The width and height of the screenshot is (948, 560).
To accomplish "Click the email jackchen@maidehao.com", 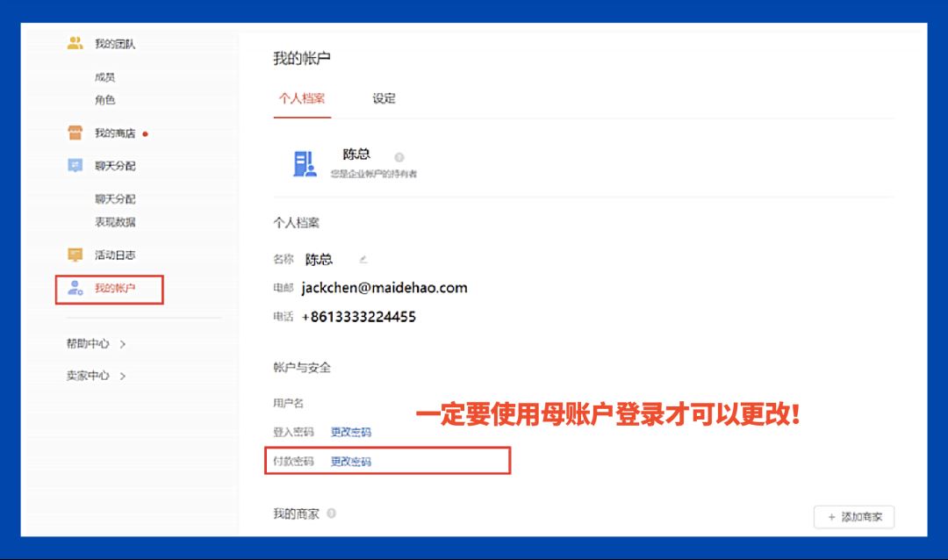I will [x=384, y=288].
